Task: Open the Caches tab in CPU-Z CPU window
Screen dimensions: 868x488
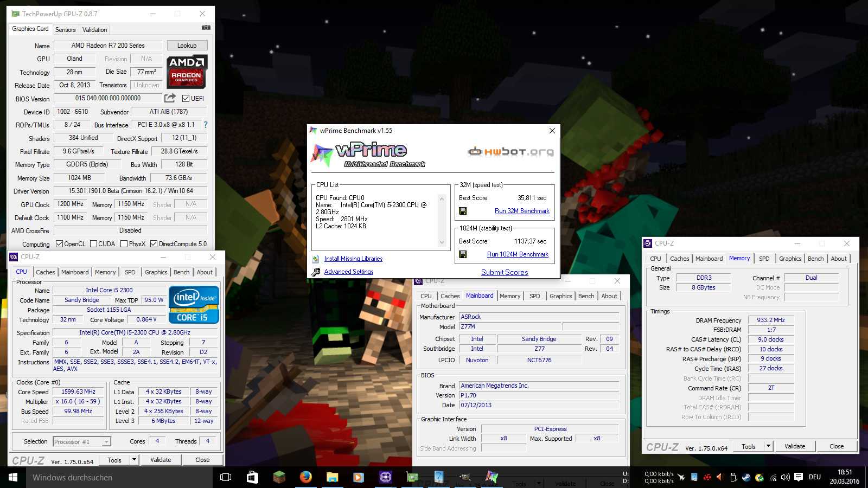Action: click(46, 272)
